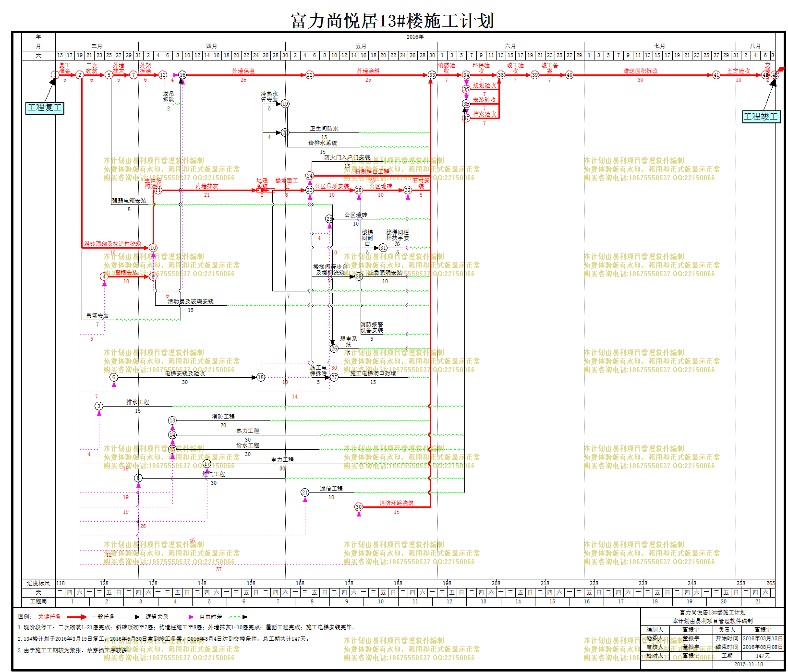
Task: Click the 给排水系统 task label
Action: pyautogui.click(x=323, y=143)
